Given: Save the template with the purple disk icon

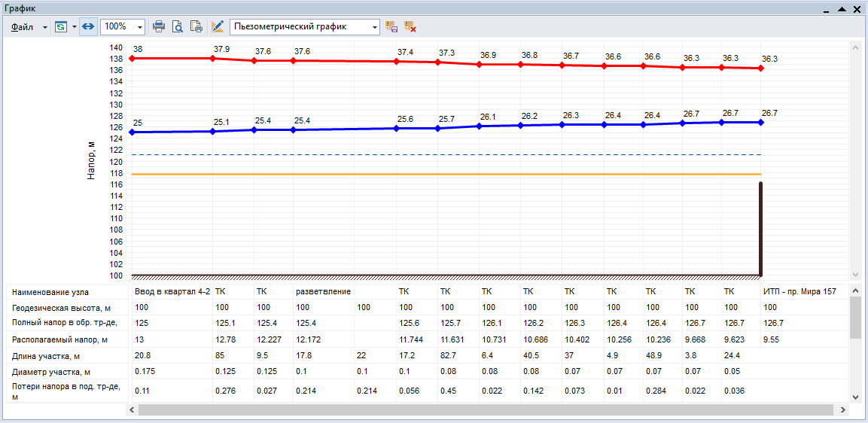Looking at the screenshot, I should click(391, 26).
